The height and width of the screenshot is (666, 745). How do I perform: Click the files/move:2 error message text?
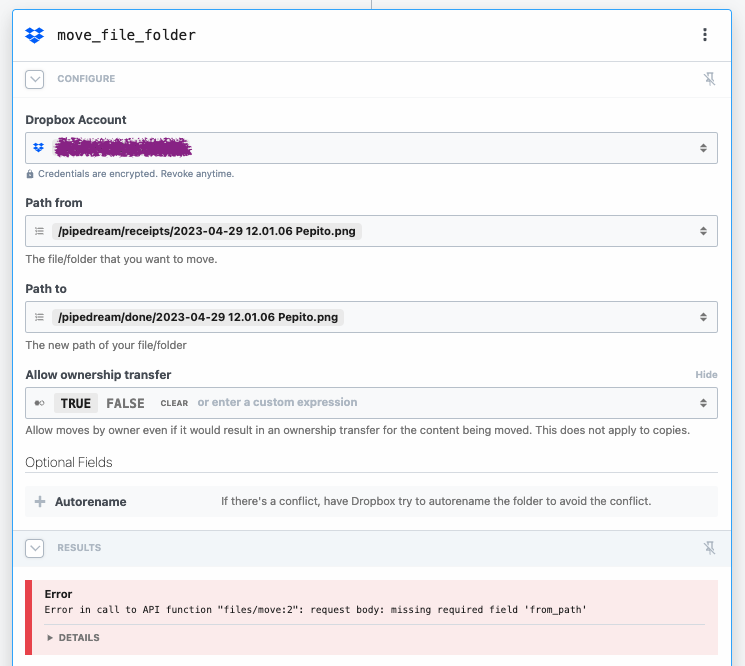pyautogui.click(x=315, y=610)
